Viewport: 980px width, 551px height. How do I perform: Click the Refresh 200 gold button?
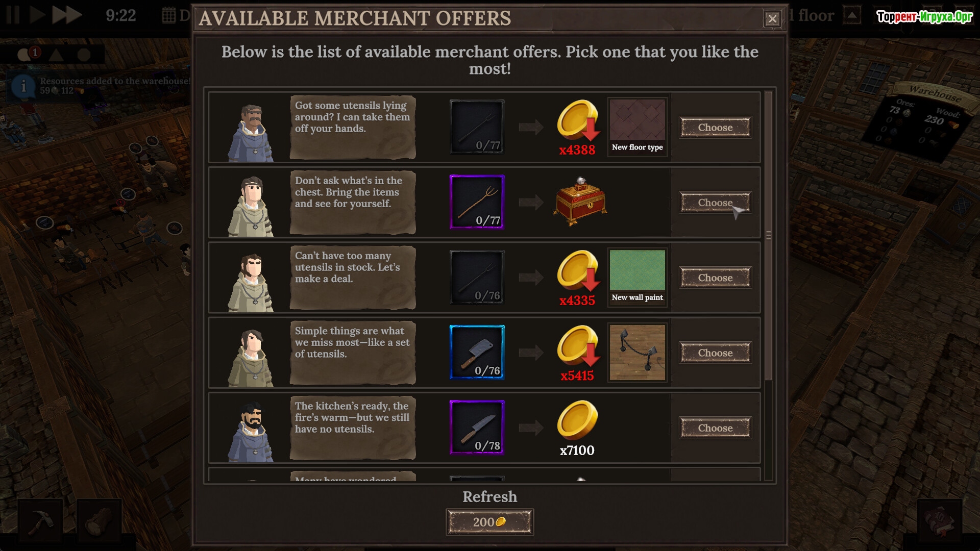(489, 522)
